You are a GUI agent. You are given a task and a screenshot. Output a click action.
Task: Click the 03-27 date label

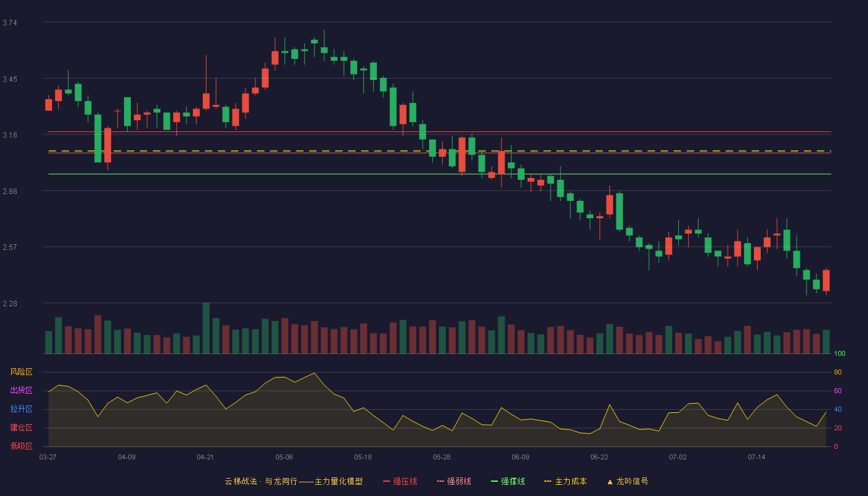(48, 457)
